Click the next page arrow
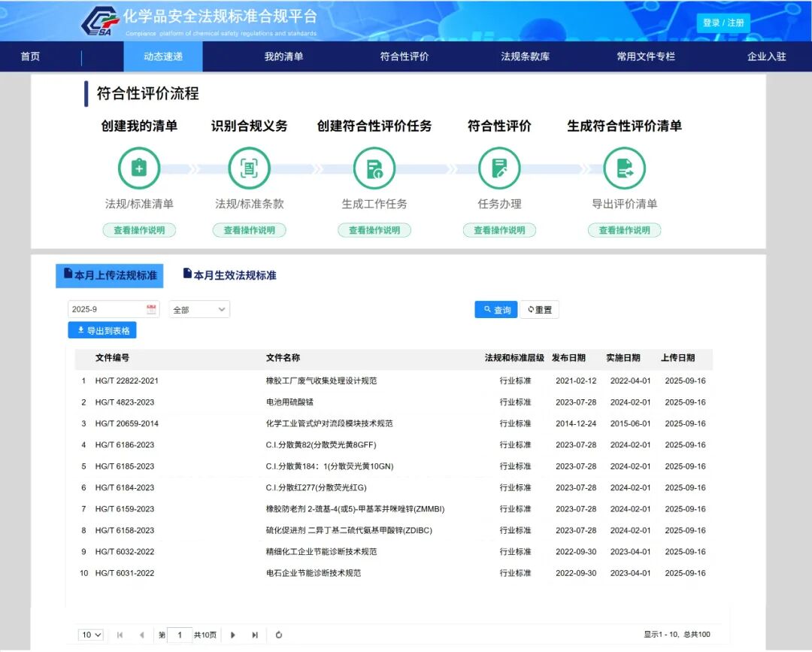The height and width of the screenshot is (652, 812). coord(233,635)
